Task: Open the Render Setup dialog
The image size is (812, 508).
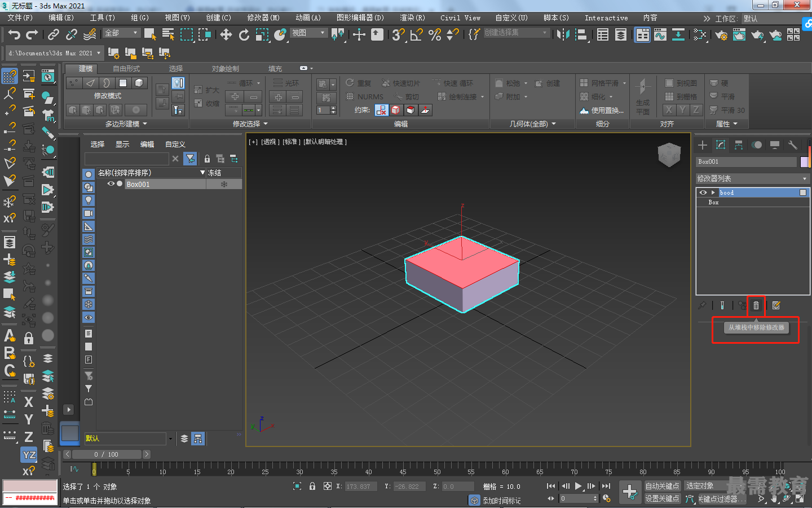Action: pyautogui.click(x=721, y=35)
